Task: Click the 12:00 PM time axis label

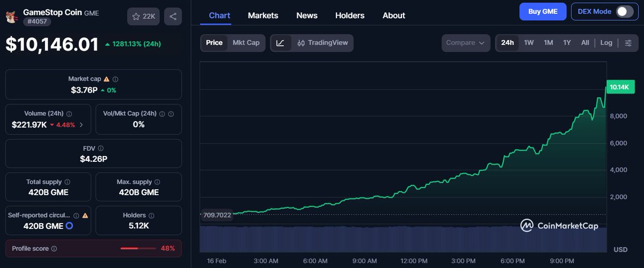Action: click(414, 261)
